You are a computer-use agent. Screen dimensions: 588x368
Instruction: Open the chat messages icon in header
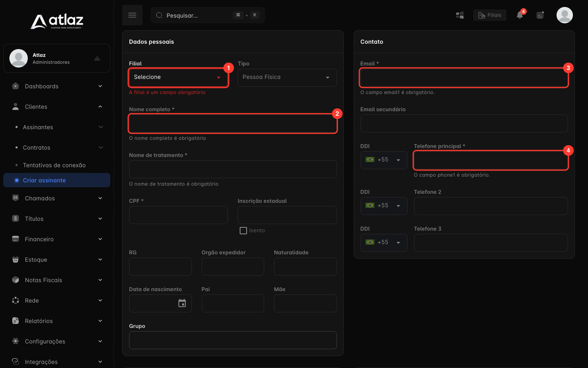coord(540,15)
